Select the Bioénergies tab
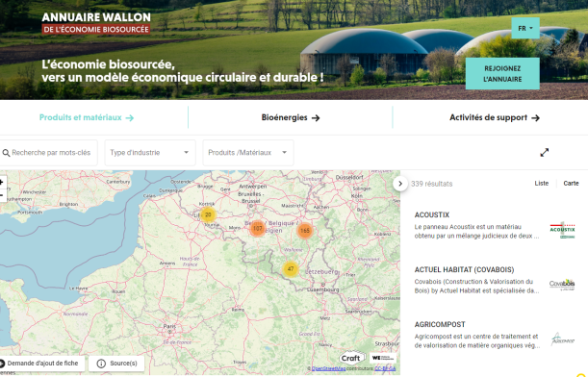Image resolution: width=588 pixels, height=377 pixels. [x=291, y=117]
